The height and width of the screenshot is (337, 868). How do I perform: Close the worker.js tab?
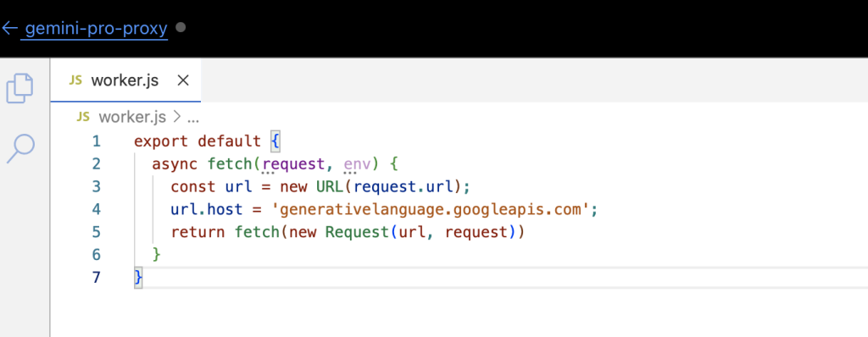(183, 80)
